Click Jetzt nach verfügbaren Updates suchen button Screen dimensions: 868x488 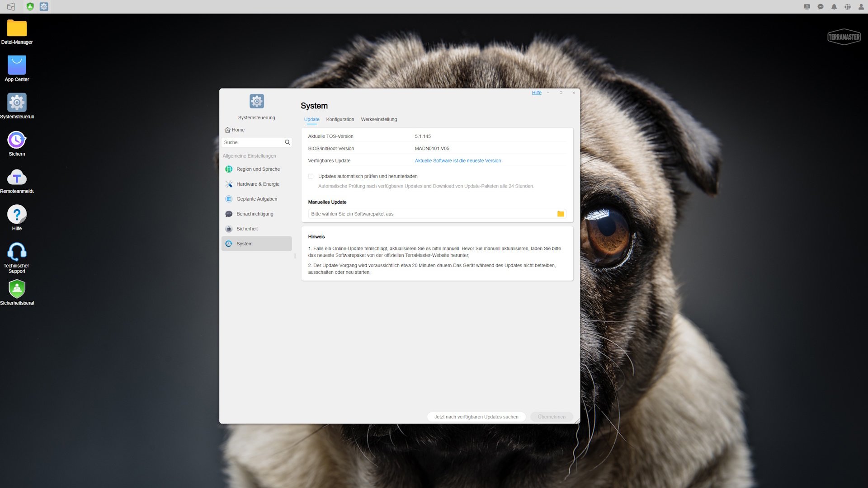[476, 417]
